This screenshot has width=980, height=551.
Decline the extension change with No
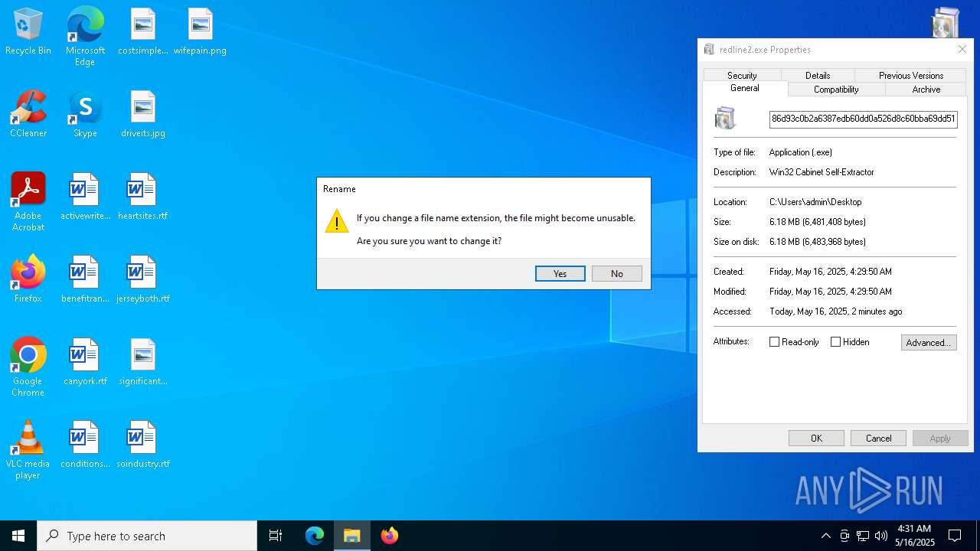click(617, 274)
